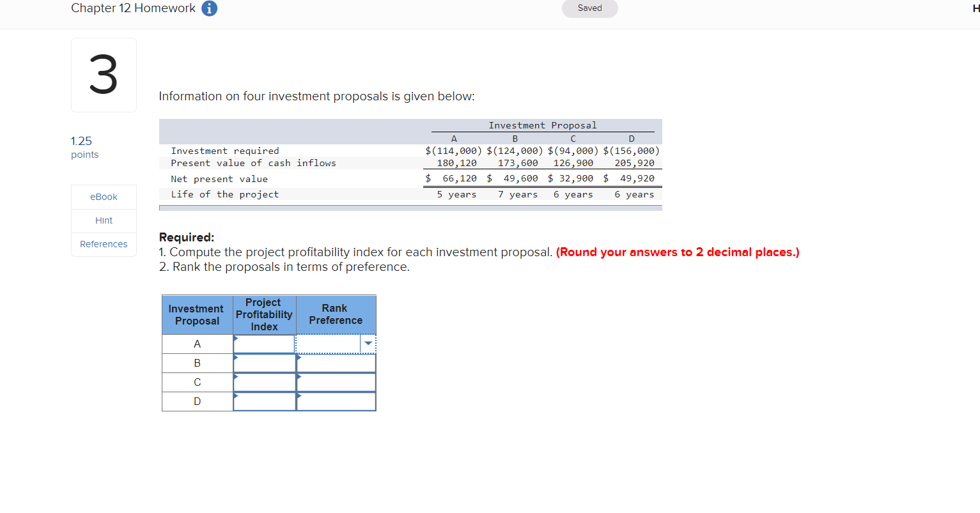Click the '7 years' project life

pos(518,194)
